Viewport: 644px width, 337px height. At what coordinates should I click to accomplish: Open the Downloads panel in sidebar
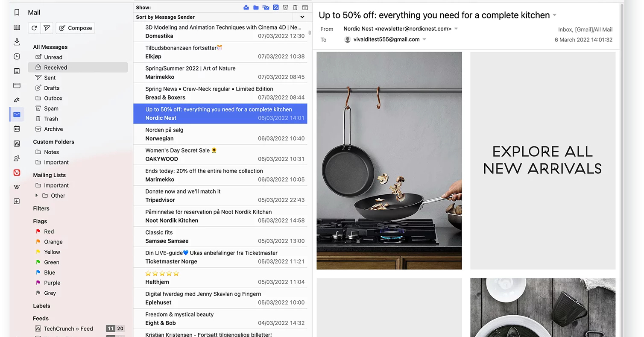17,41
